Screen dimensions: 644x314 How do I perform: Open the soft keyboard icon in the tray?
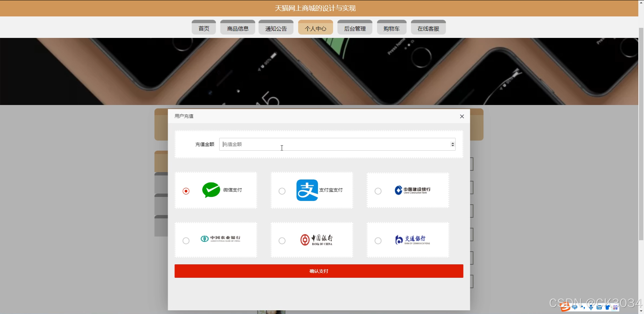coord(599,308)
